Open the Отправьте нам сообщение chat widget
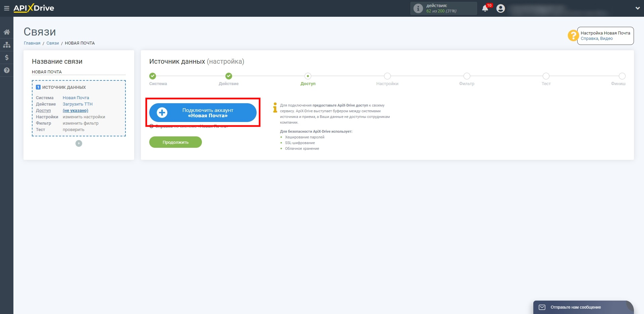Viewport: 644px width, 314px height. tap(583, 307)
